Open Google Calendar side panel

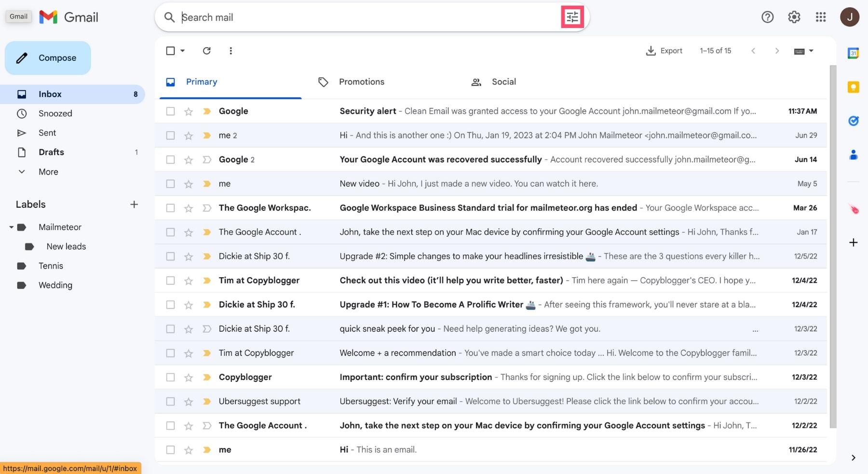[853, 53]
